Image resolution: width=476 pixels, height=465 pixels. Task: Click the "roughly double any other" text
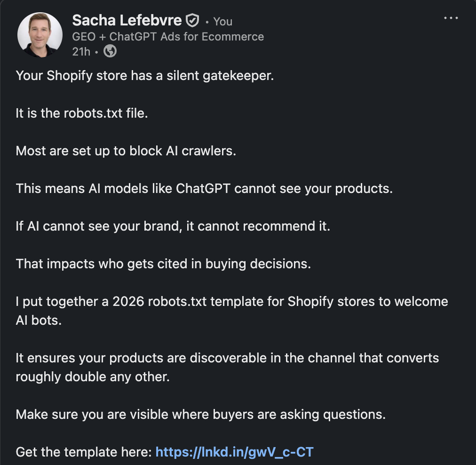tap(93, 377)
